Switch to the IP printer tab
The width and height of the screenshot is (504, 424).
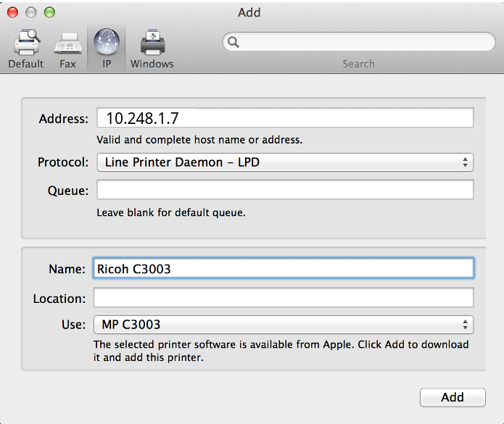[107, 49]
